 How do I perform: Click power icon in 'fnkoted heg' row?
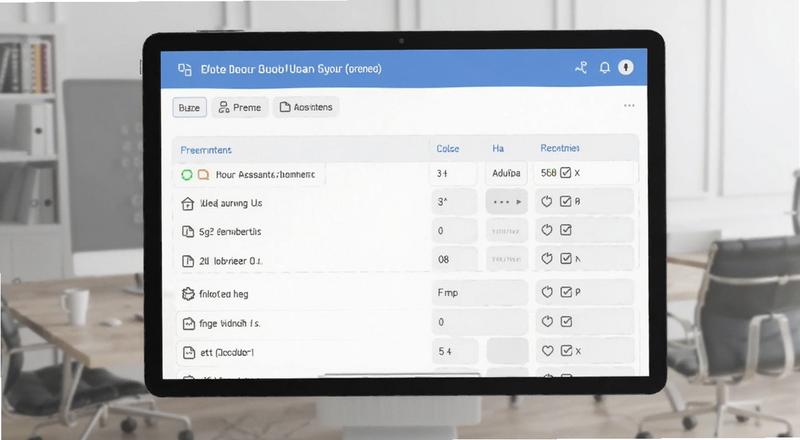click(x=547, y=292)
